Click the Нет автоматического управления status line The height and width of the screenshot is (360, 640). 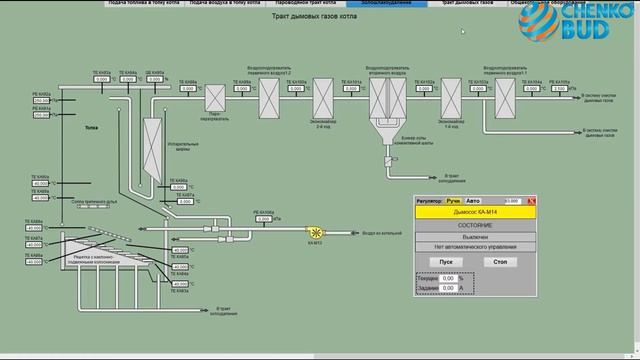point(475,247)
